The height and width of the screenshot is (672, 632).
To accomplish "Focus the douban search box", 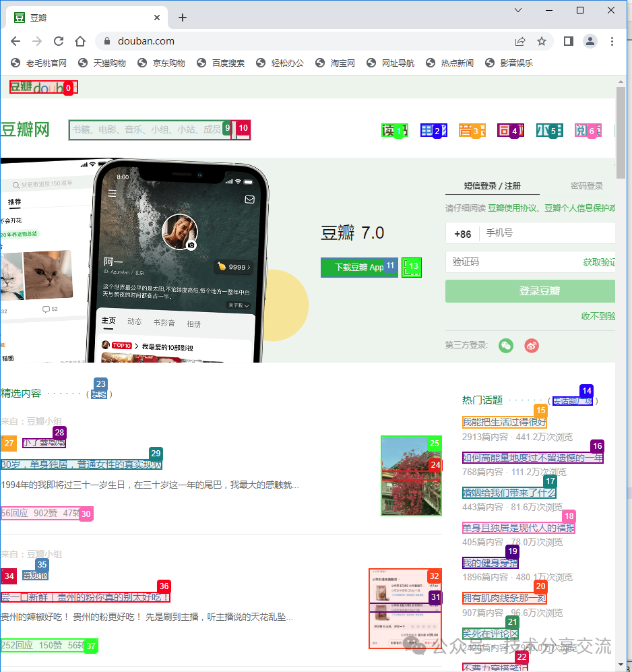I will tap(150, 130).
